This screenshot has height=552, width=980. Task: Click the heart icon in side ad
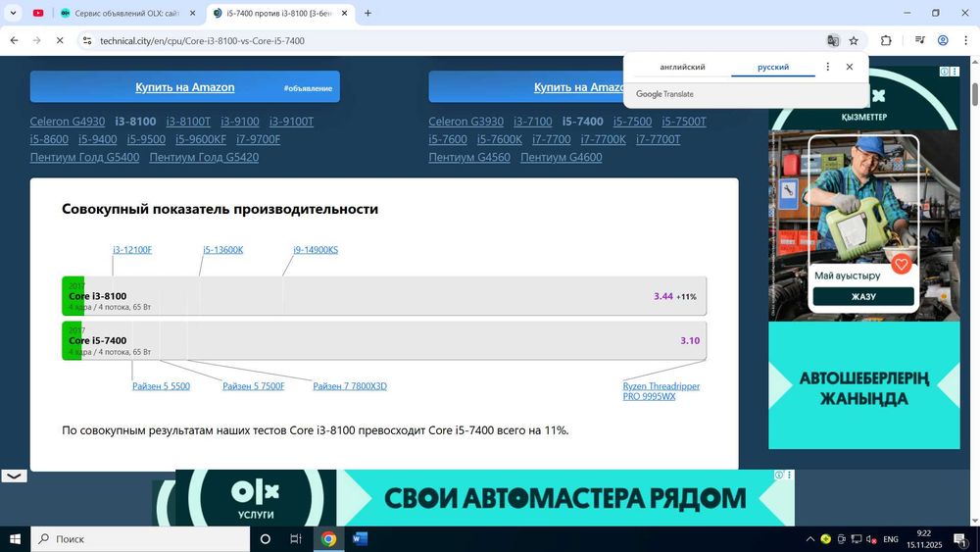901,265
